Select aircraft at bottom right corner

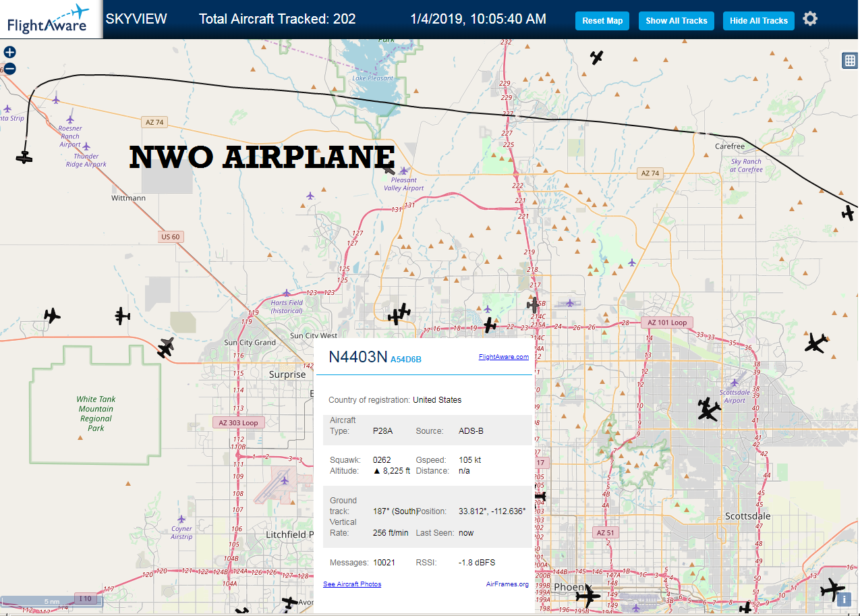pos(832,588)
